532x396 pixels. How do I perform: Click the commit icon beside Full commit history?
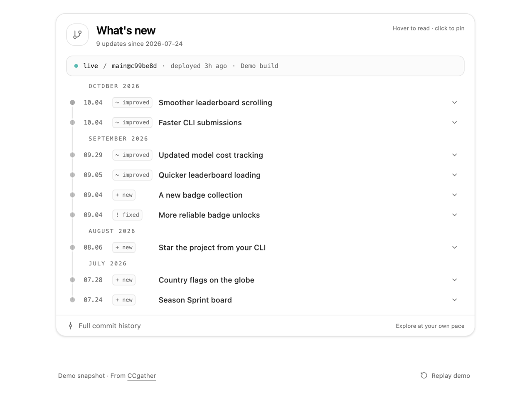click(71, 326)
